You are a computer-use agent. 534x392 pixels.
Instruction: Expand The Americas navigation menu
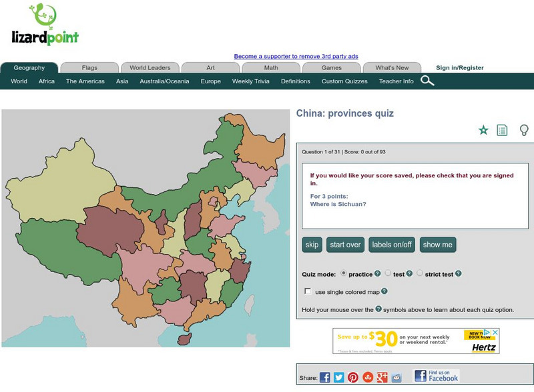pyautogui.click(x=85, y=81)
